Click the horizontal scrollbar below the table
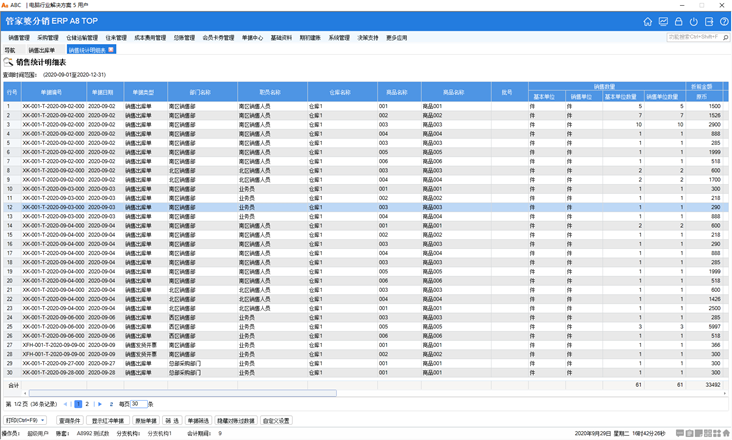732x440 pixels. click(x=180, y=393)
